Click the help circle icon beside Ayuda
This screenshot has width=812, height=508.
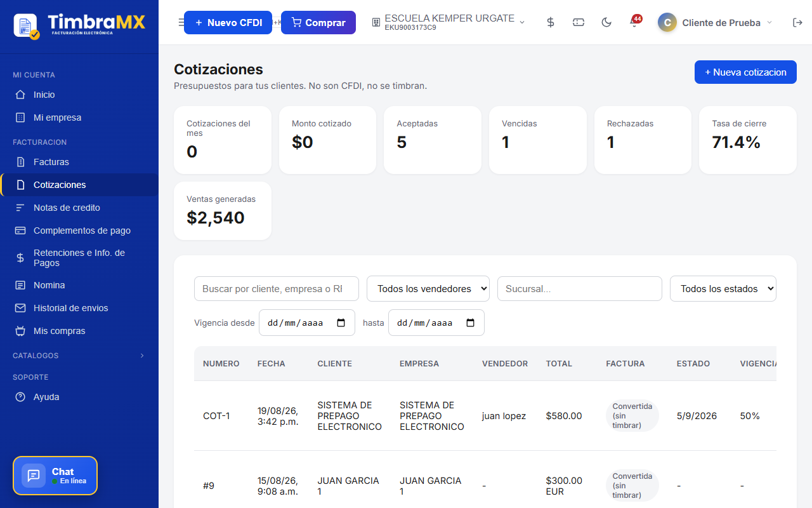point(20,397)
